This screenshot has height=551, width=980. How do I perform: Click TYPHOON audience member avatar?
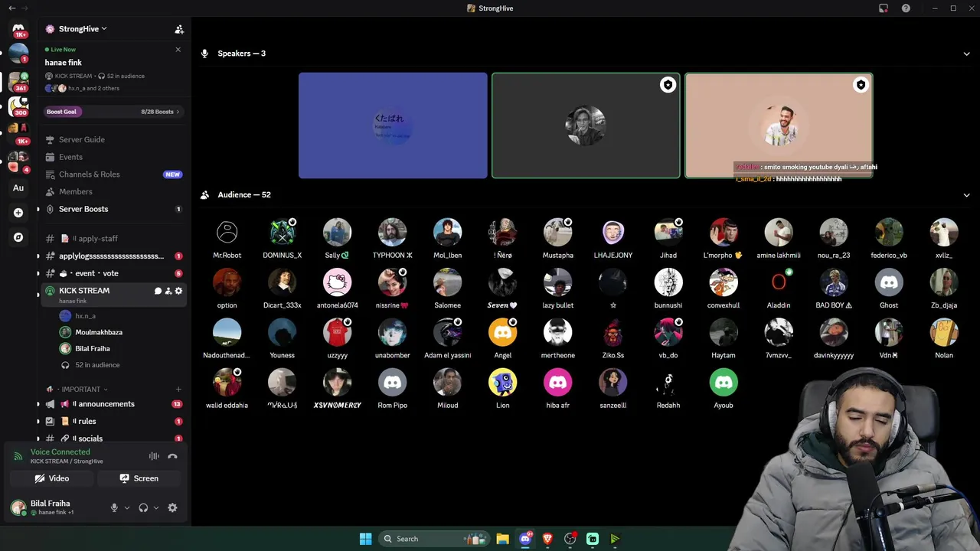coord(392,232)
